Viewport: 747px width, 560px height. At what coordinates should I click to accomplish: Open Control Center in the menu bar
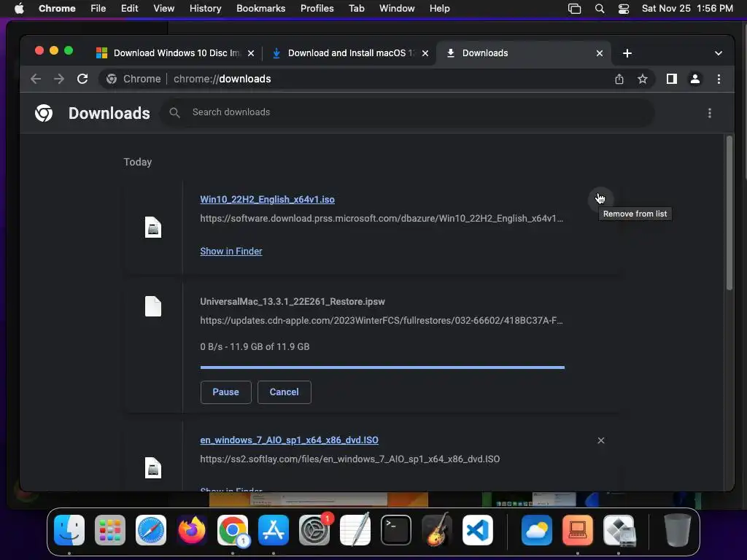pos(624,9)
